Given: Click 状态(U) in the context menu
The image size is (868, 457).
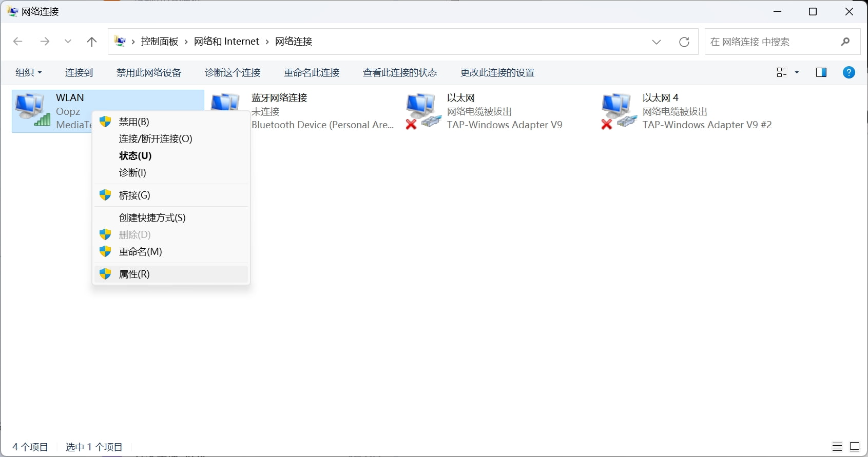Looking at the screenshot, I should 135,156.
